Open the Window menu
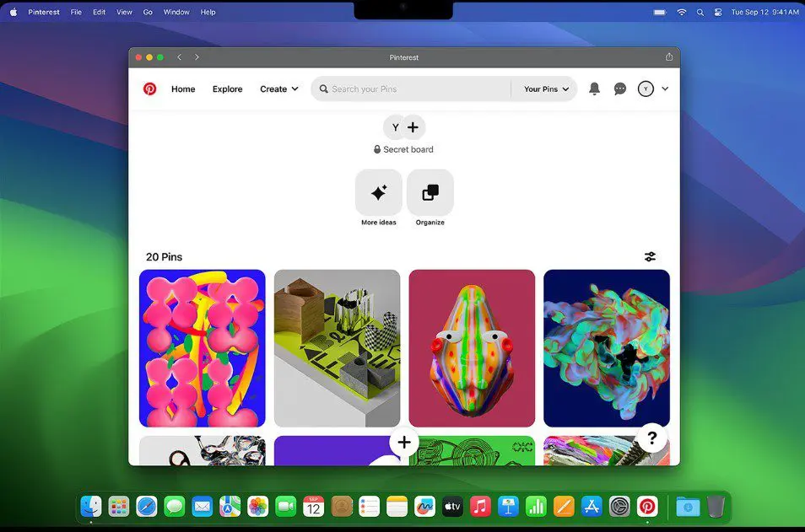Screen dimensions: 805x532 point(176,12)
